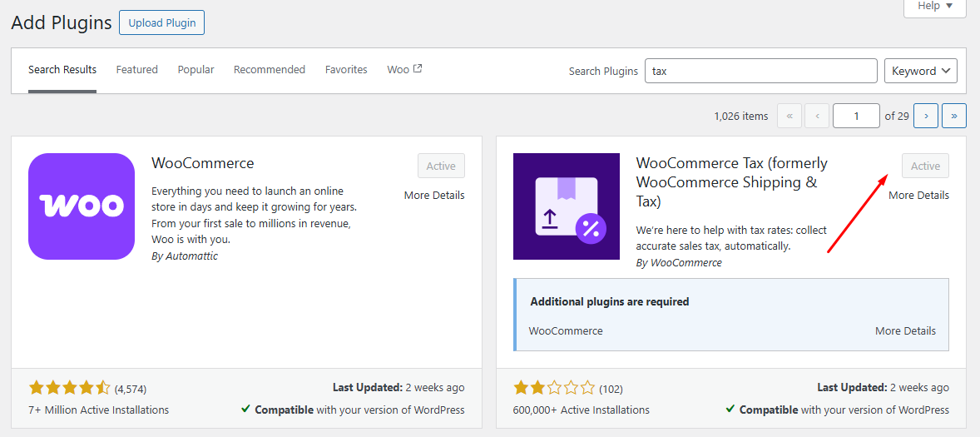Click the Upload Plugin button
The image size is (980, 437).
tap(162, 23)
